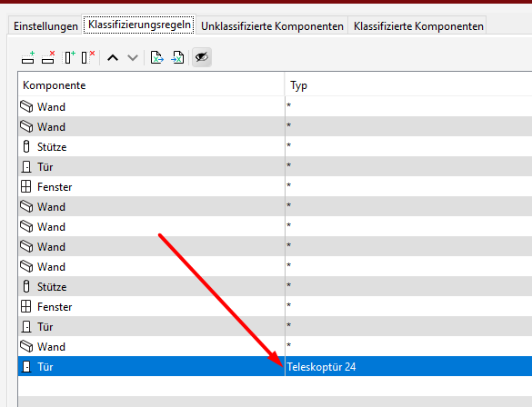Click the delete column icon

[x=88, y=57]
